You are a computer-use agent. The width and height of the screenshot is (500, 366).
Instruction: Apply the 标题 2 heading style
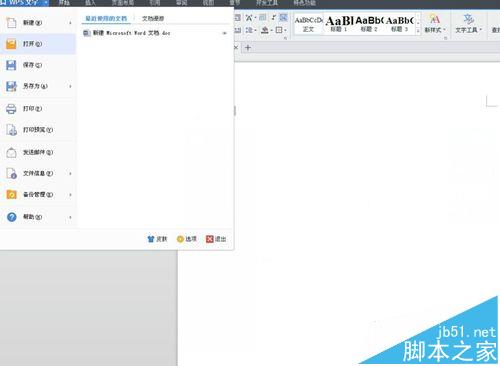[x=369, y=24]
